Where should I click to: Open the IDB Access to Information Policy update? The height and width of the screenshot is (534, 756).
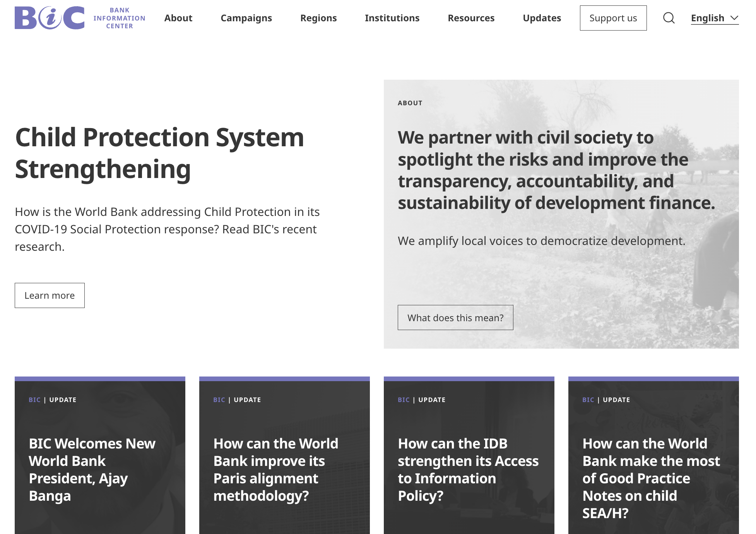468,469
